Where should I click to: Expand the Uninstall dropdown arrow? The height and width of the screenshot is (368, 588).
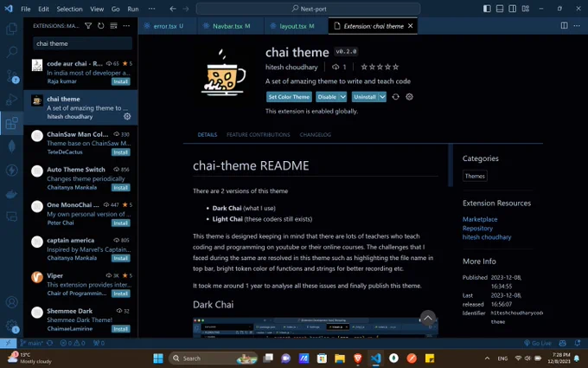point(382,97)
